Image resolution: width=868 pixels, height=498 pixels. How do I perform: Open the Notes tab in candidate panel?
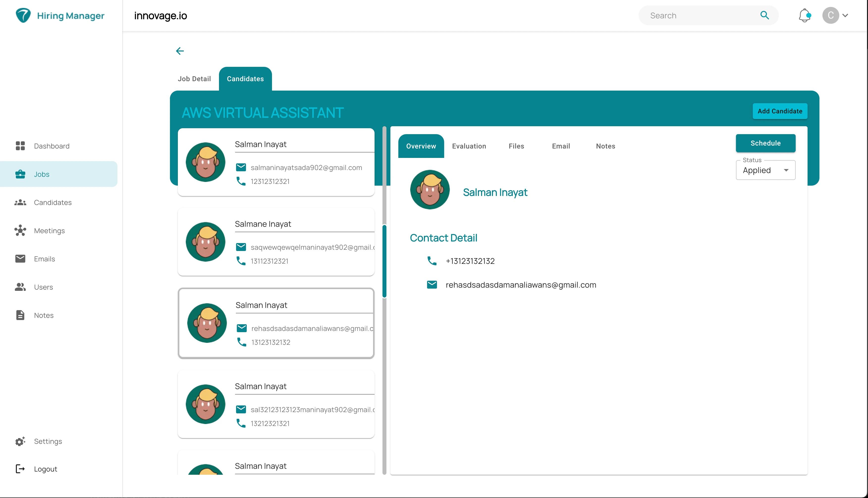(x=605, y=146)
